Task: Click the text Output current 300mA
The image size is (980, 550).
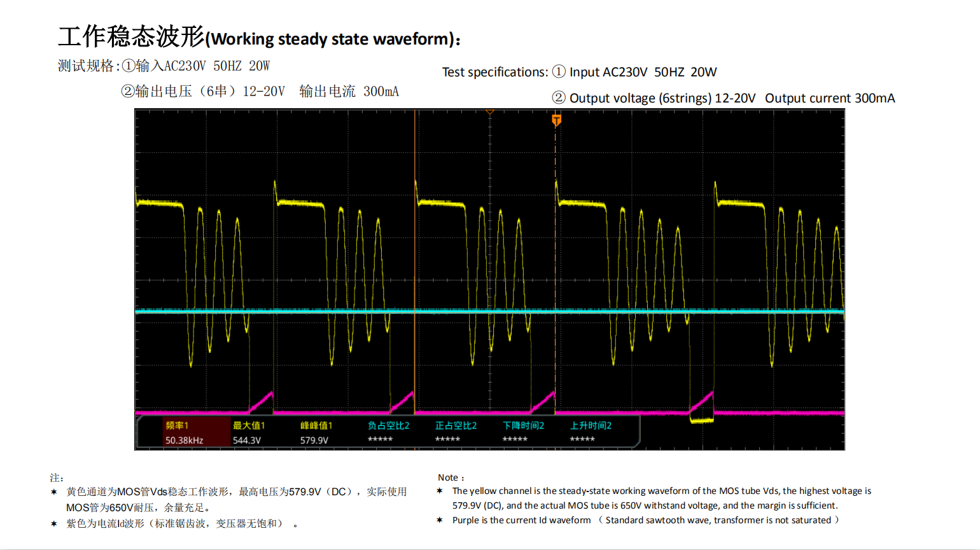Action: 830,98
